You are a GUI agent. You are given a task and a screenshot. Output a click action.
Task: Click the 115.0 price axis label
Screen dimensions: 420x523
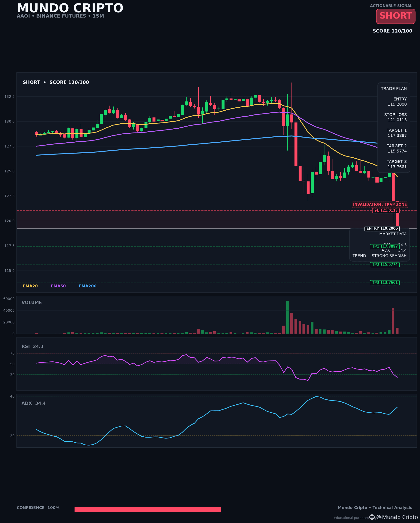point(9,271)
